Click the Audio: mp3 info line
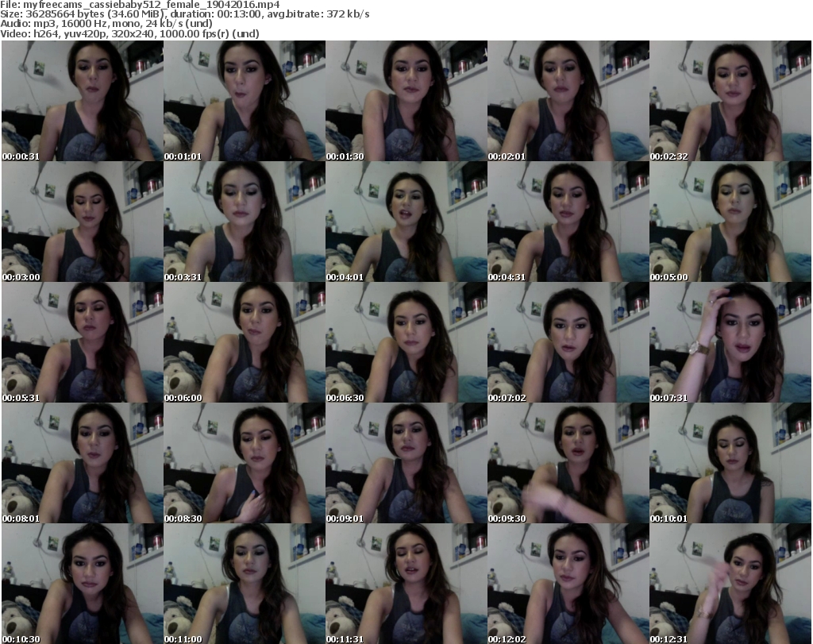Image resolution: width=813 pixels, height=644 pixels. coord(106,24)
